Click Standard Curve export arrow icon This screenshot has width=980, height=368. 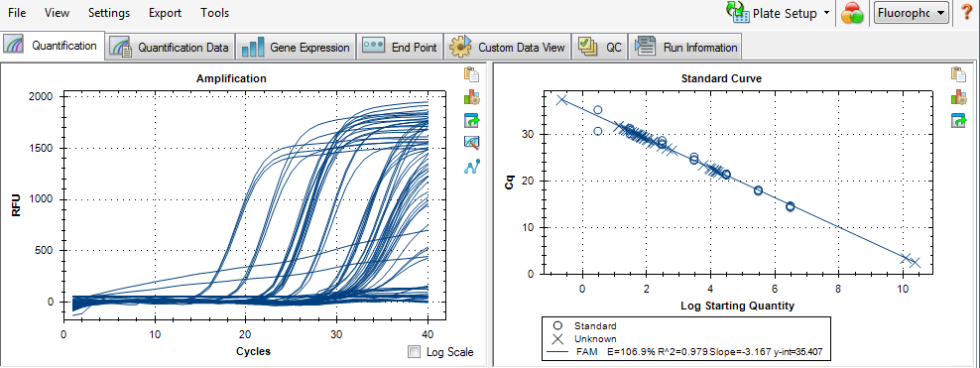(x=959, y=120)
